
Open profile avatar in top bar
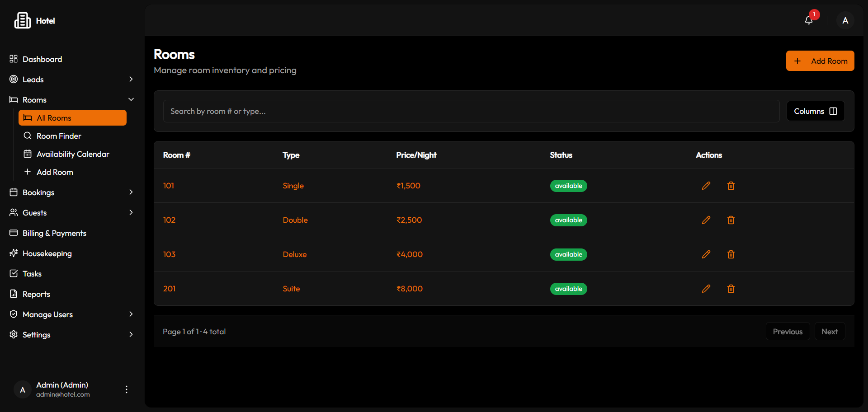point(845,20)
